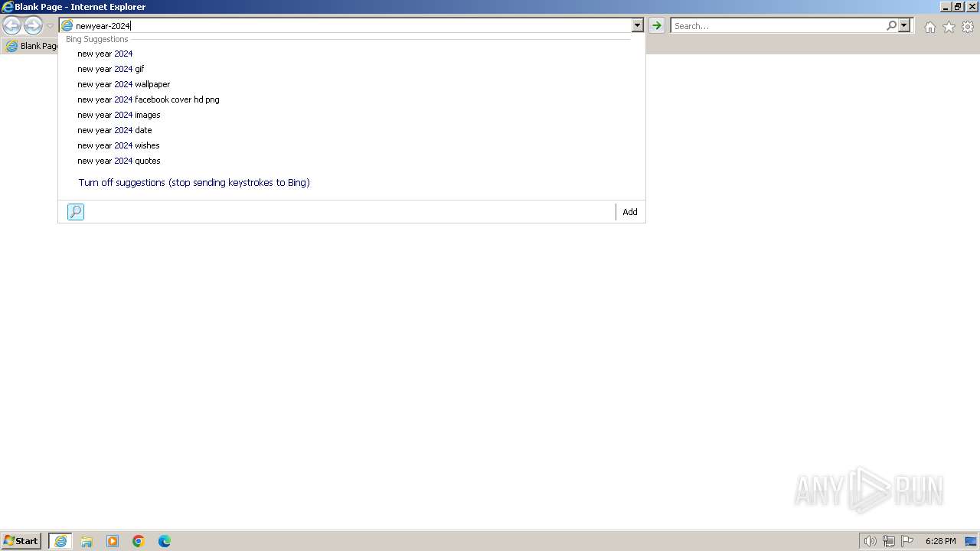The image size is (980, 551).
Task: Click the search magnifier icon
Action: [x=891, y=25]
